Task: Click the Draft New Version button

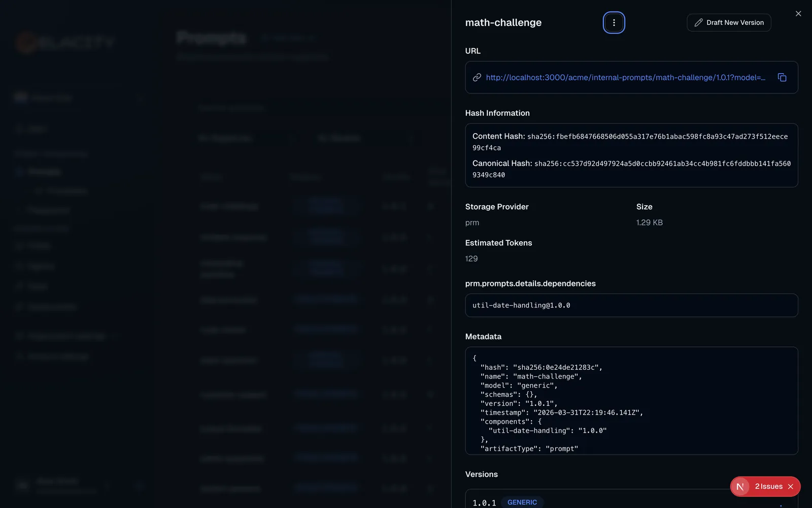Action: (x=729, y=22)
